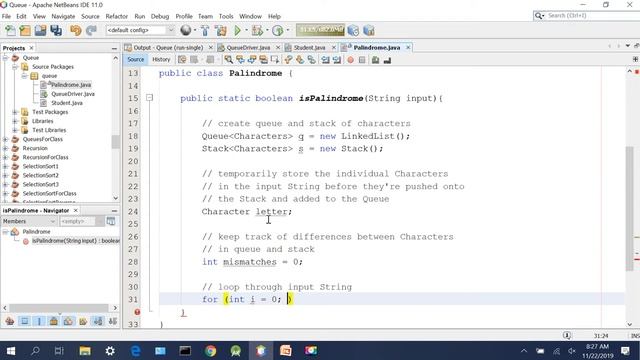Viewport: 640px width, 360px height.
Task: Collapse the isPalindrome method fold marker
Action: tap(149, 98)
